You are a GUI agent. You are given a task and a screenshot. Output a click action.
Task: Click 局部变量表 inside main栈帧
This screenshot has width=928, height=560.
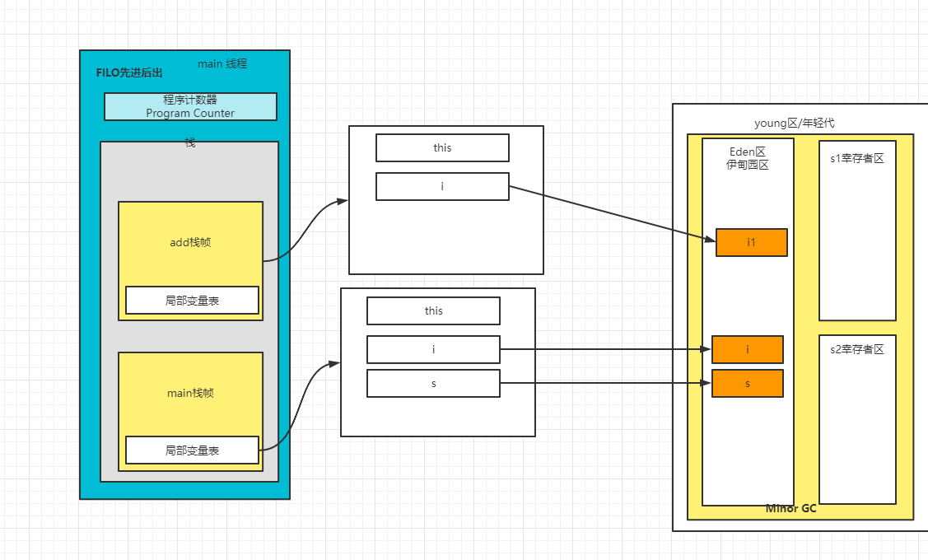193,450
